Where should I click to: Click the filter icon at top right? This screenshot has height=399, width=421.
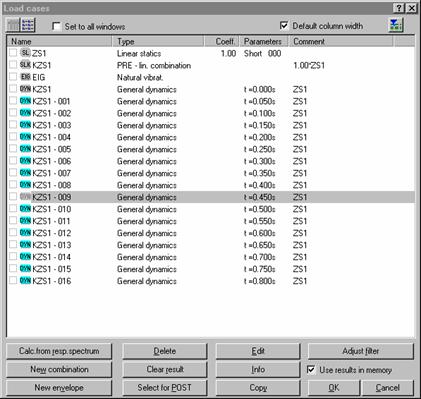point(396,25)
